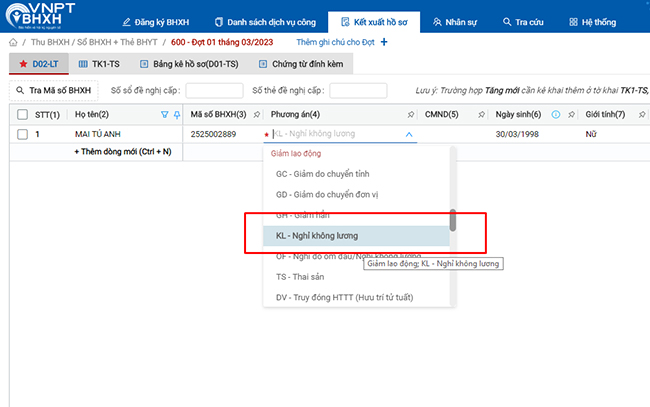Select KL - Nghỉ không lương option
Viewport: 650px width, 407px height.
(357, 236)
